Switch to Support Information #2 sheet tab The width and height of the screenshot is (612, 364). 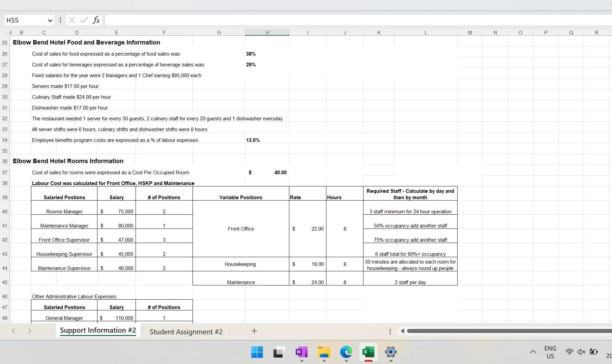click(98, 331)
